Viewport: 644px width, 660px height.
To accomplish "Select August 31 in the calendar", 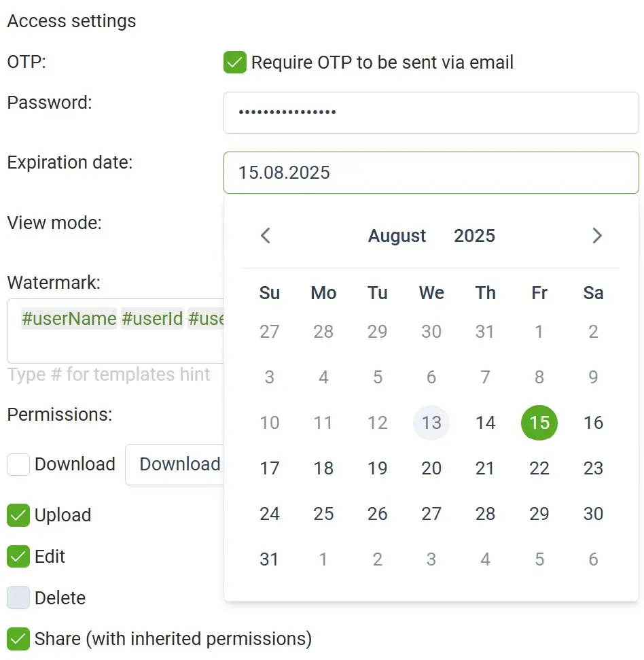I will [270, 559].
